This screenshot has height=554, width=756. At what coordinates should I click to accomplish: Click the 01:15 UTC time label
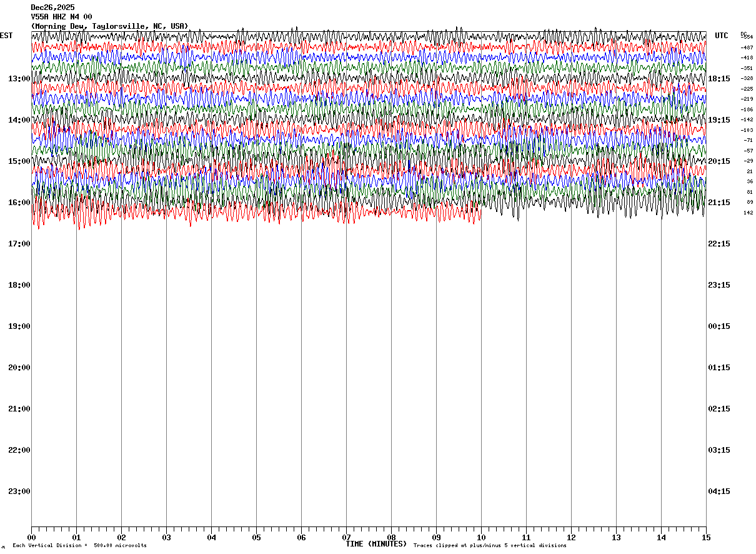719,368
